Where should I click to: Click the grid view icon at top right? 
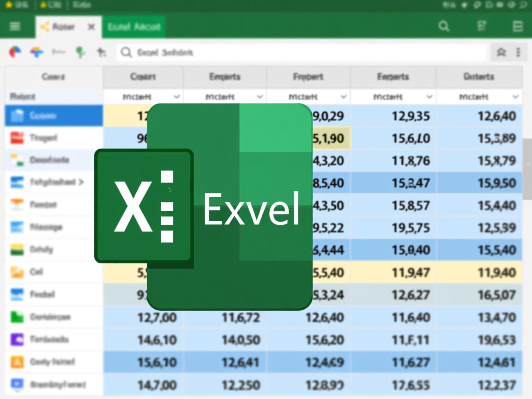tap(518, 26)
